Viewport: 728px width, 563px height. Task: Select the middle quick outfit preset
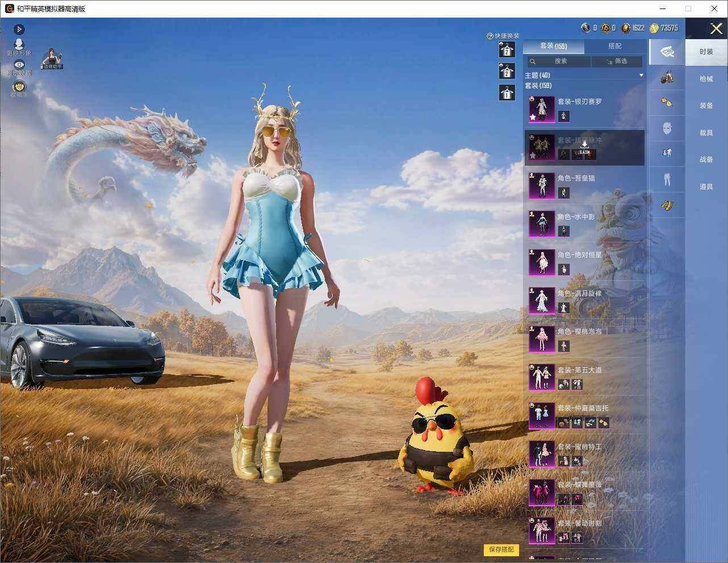pyautogui.click(x=507, y=71)
